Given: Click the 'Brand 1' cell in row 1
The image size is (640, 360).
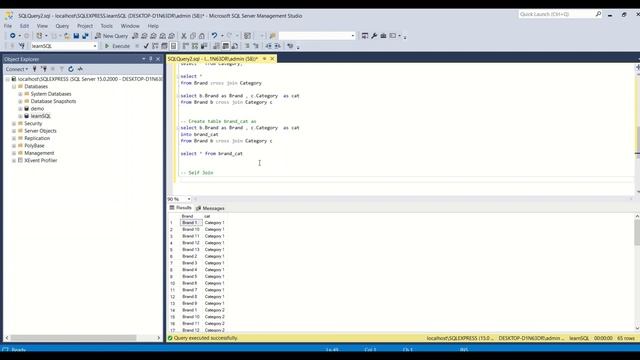Looking at the screenshot, I should tap(191, 223).
